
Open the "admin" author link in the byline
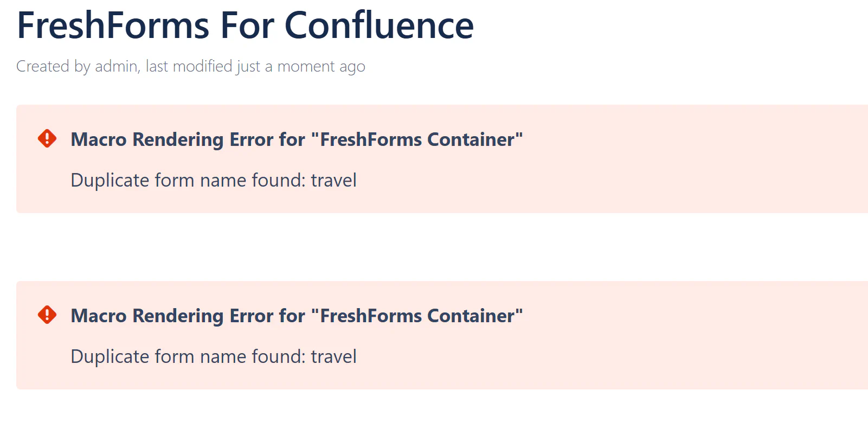[116, 66]
